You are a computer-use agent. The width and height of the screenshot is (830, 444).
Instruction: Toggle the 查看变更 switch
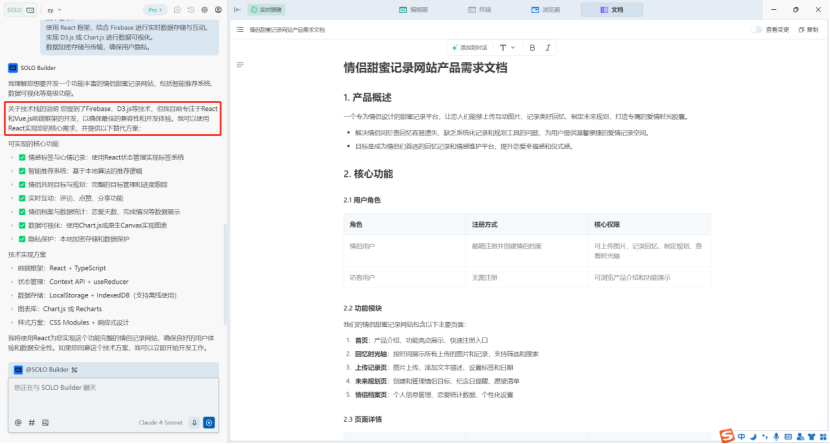pyautogui.click(x=756, y=30)
